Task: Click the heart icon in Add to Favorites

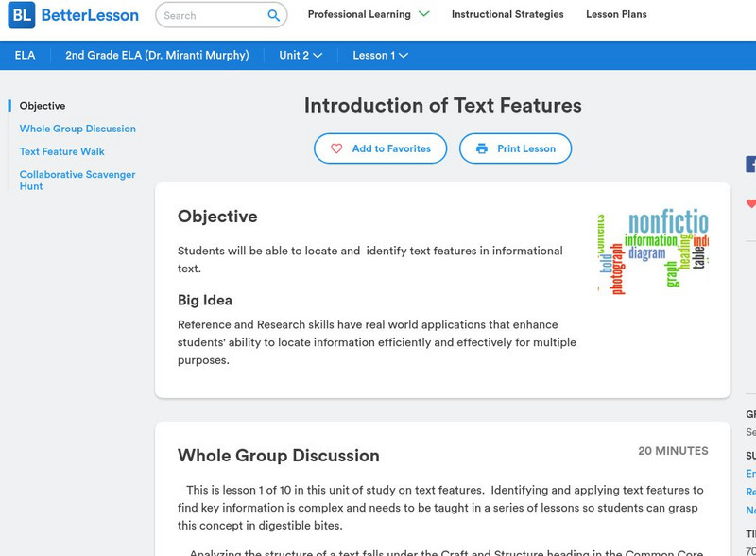Action: click(336, 148)
